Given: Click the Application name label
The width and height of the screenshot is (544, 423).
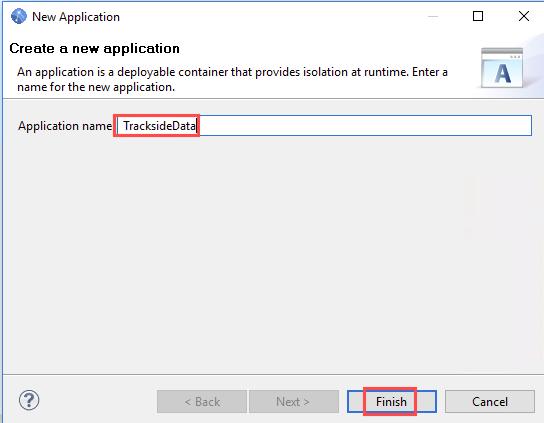Looking at the screenshot, I should (65, 126).
